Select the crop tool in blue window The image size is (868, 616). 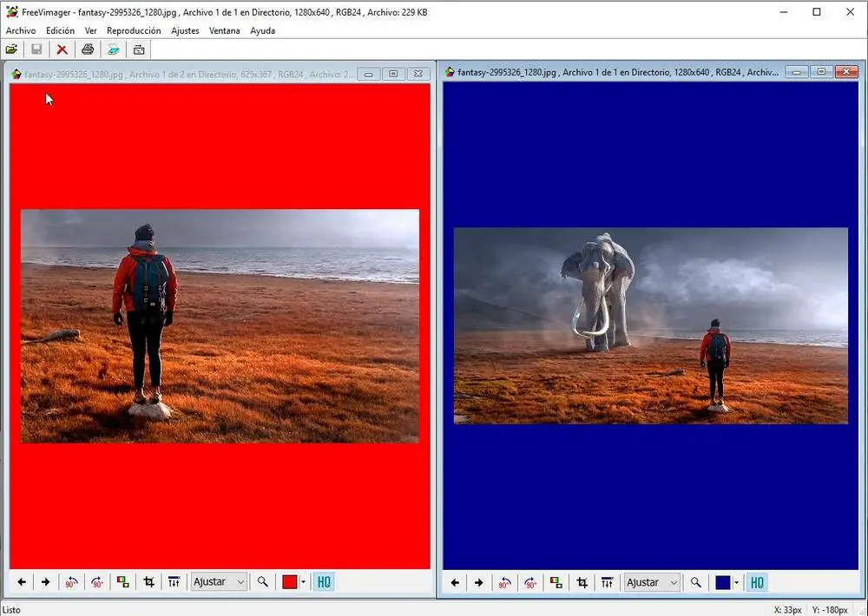coord(582,582)
